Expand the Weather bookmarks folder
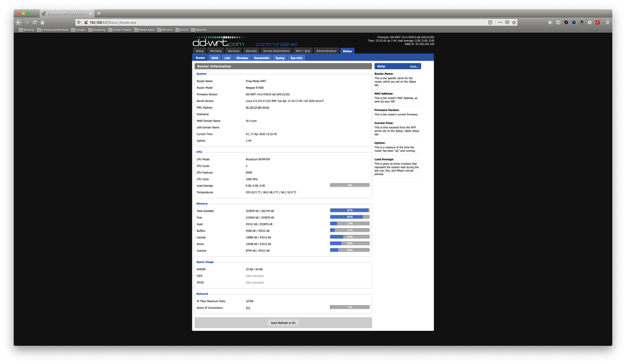Image resolution: width=626 pixels, height=364 pixels. pos(199,29)
